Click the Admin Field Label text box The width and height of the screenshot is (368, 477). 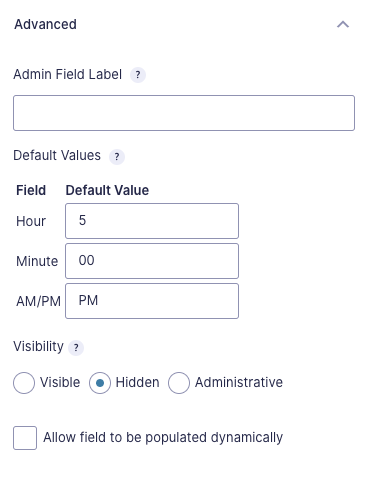coord(184,113)
